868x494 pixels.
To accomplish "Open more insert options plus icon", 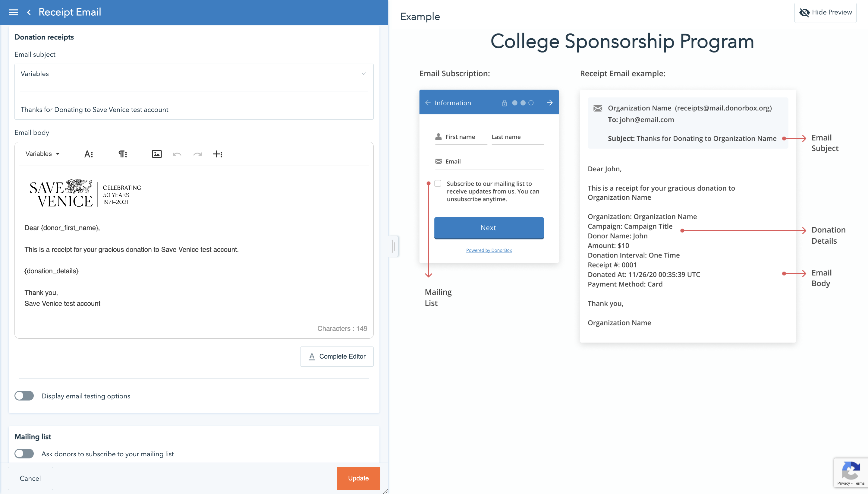I will pos(217,154).
